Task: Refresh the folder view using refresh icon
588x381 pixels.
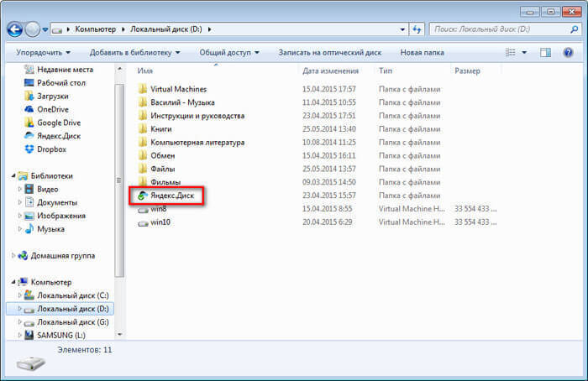Action: tap(417, 29)
